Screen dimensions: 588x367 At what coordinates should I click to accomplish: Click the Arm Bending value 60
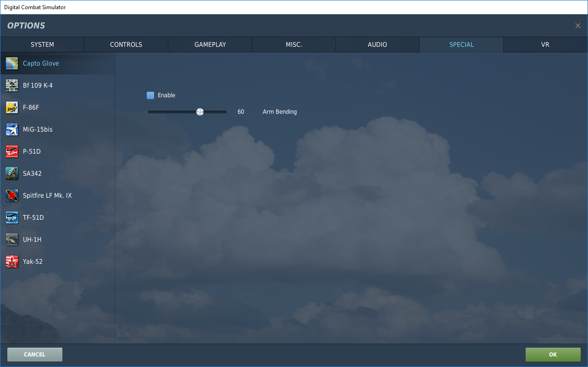tap(241, 112)
